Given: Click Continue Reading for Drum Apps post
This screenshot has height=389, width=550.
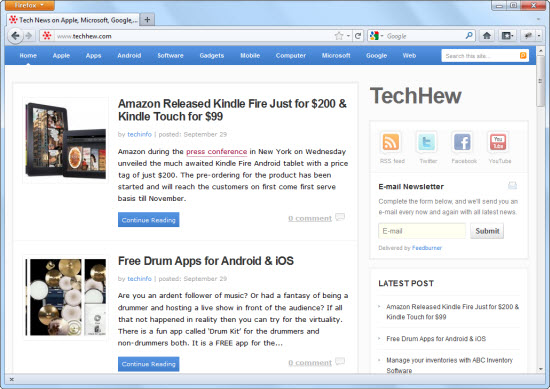Looking at the screenshot, I should (x=148, y=364).
